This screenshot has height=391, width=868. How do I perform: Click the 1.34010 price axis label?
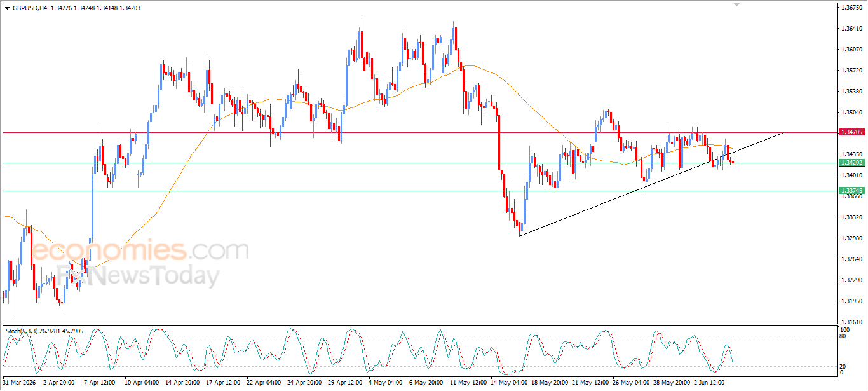pyautogui.click(x=852, y=175)
